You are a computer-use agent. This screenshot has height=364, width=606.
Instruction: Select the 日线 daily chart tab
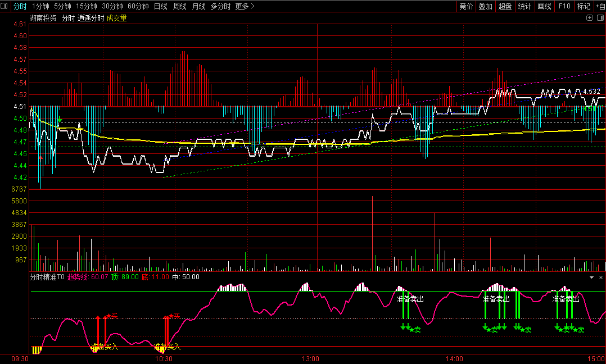tap(160, 6)
